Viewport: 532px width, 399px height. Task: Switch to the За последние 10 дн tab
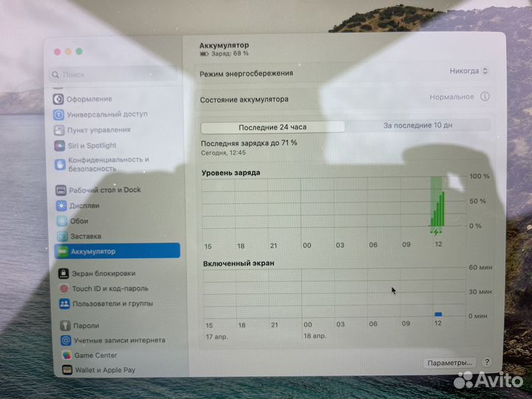[x=417, y=125]
